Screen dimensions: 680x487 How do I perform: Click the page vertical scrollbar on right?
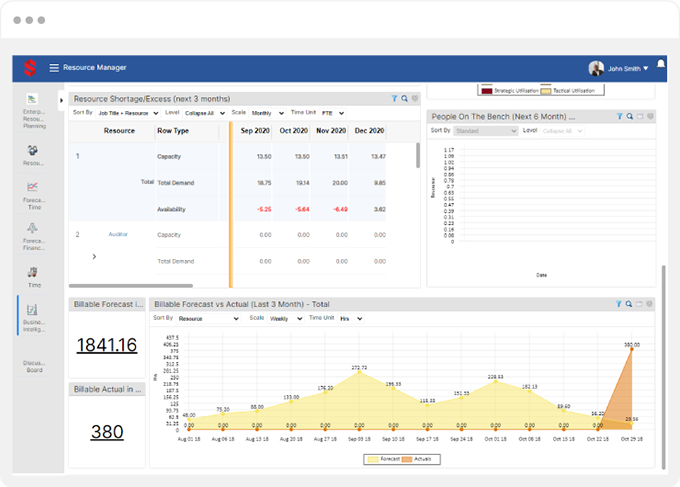pos(664,367)
